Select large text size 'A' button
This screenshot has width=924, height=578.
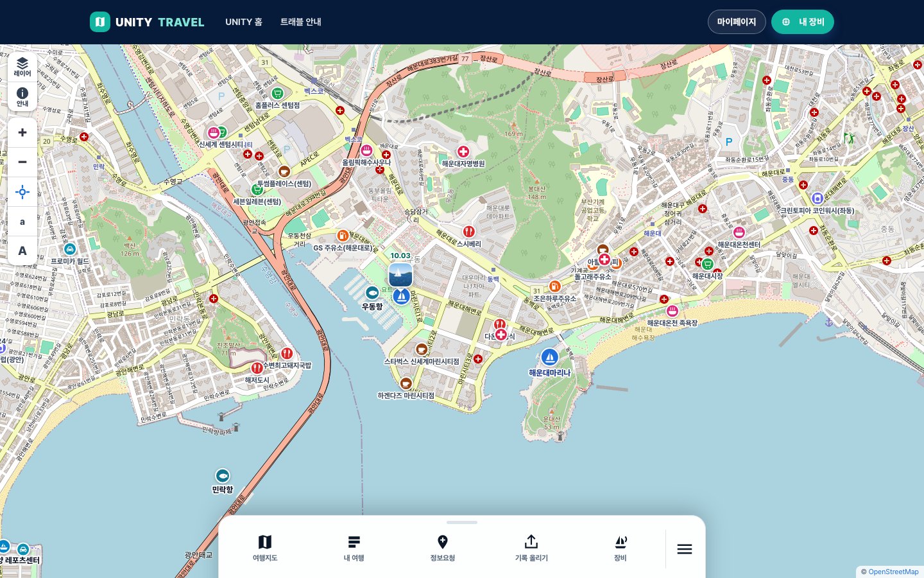pyautogui.click(x=22, y=251)
